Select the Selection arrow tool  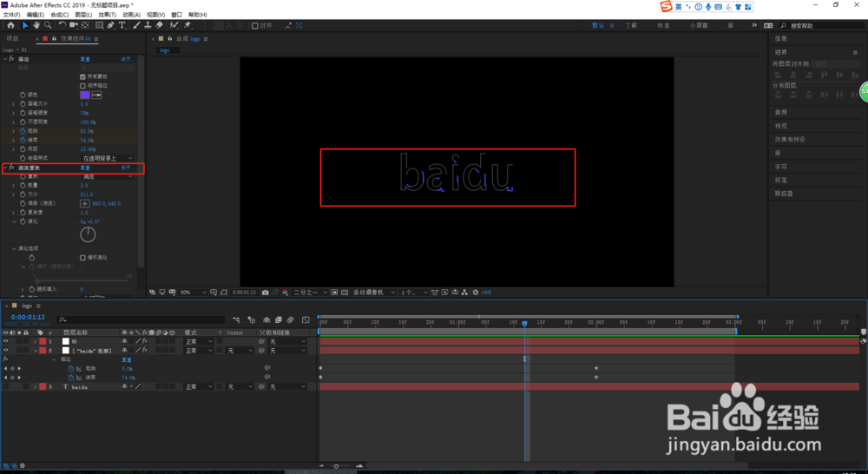[25, 25]
